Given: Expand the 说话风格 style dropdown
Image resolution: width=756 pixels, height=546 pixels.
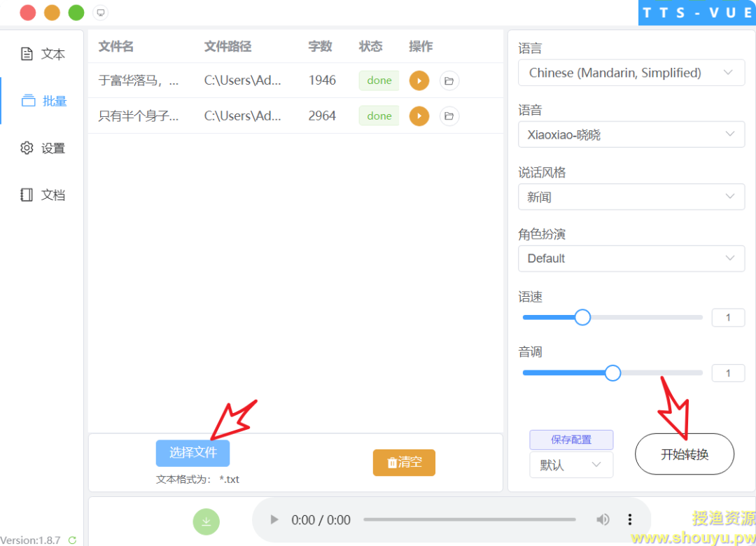Looking at the screenshot, I should (631, 197).
